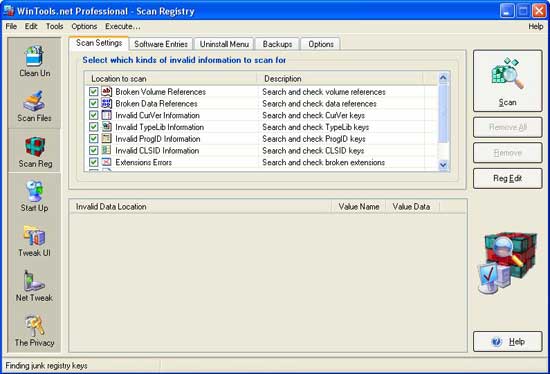This screenshot has height=374, width=550.
Task: Uncheck Extensions Errors checkbox
Action: pos(93,162)
